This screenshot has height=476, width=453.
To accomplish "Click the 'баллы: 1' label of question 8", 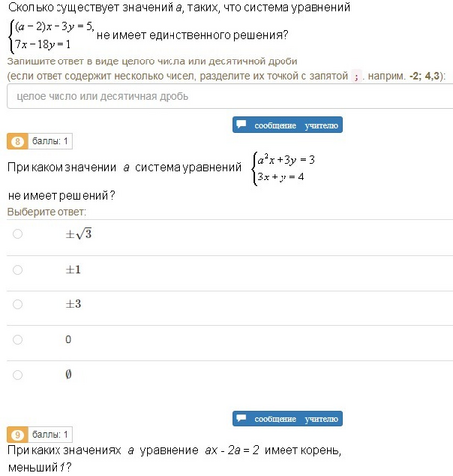I will 51,141.
